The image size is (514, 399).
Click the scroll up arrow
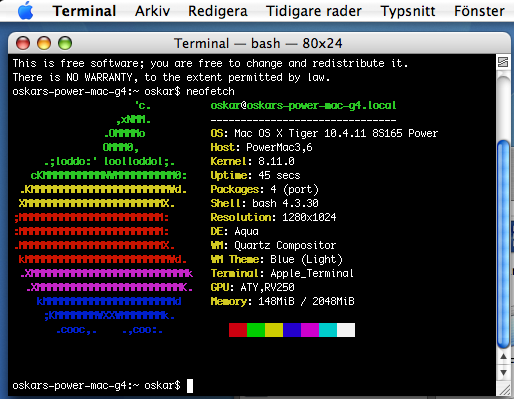[x=504, y=357]
